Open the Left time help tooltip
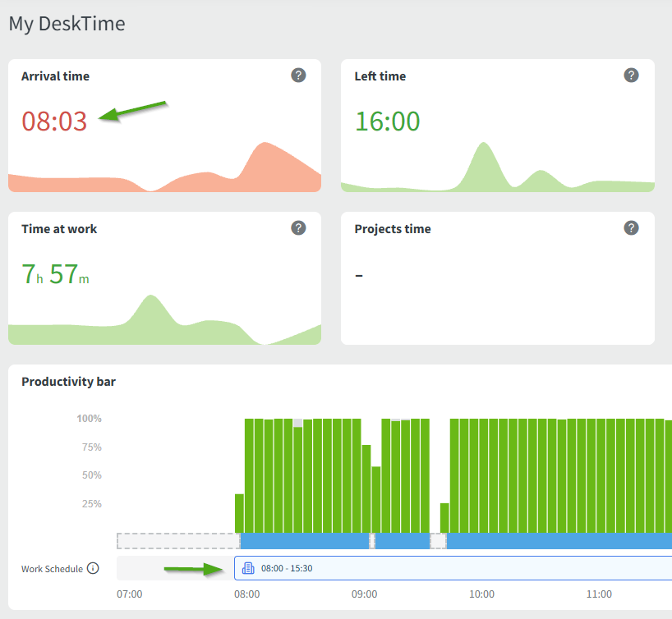 pyautogui.click(x=631, y=76)
